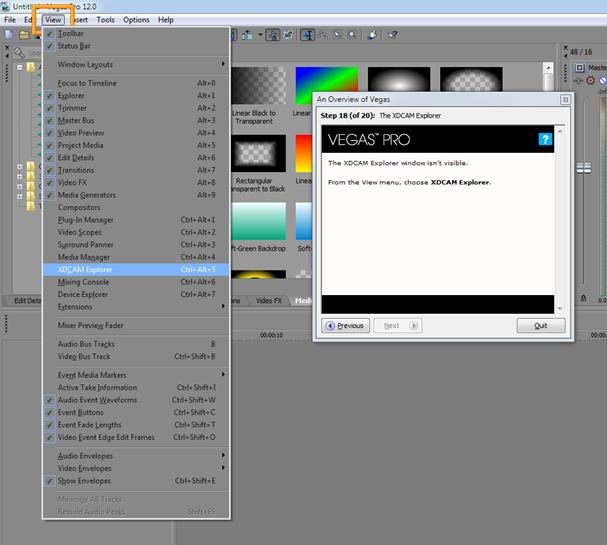This screenshot has height=545, width=607.
Task: Open the Interactive Tutorials toolbar icon
Action: (x=372, y=35)
